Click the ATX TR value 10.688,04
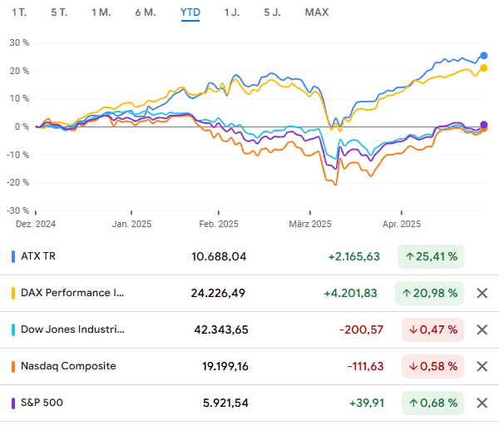Screen dimensions: 504x426 219,256
